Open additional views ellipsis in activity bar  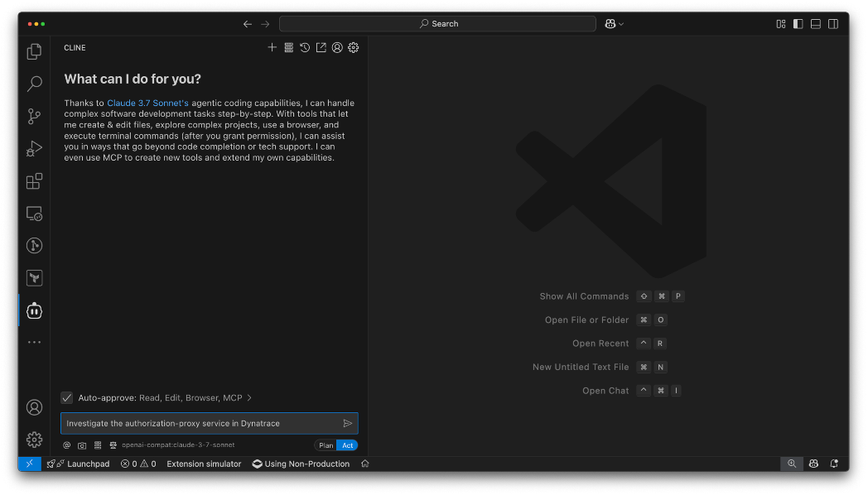[x=34, y=342]
